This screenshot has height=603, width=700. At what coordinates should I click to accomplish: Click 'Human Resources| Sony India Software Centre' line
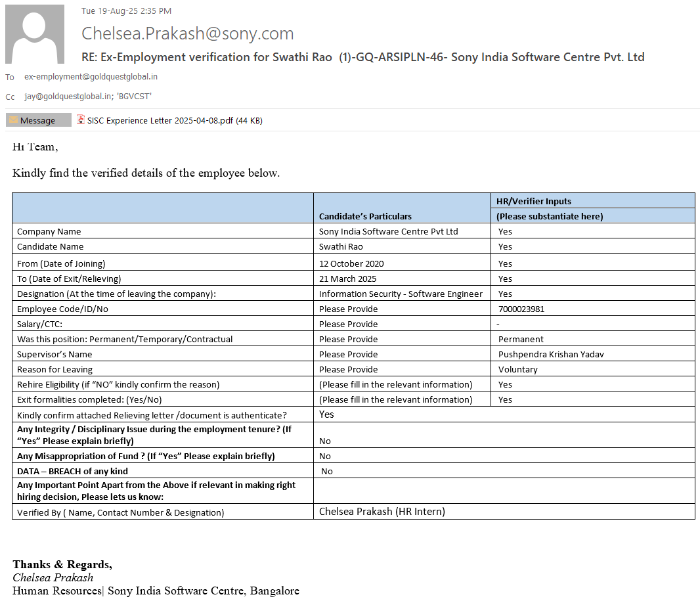tap(156, 591)
